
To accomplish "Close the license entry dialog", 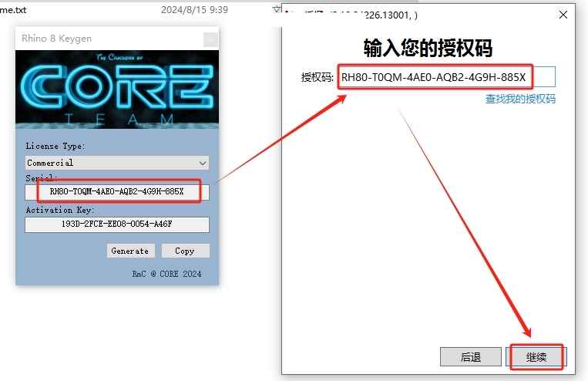I will pos(563,15).
